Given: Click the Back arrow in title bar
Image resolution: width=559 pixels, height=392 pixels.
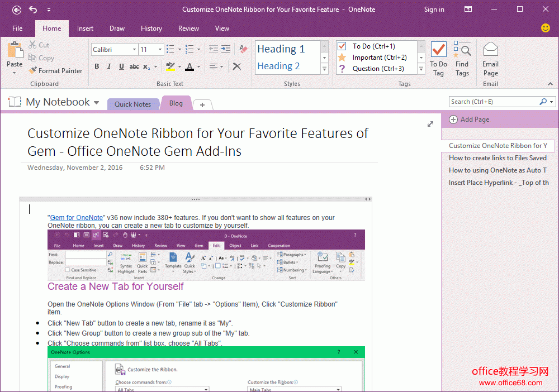Looking at the screenshot, I should click(16, 9).
